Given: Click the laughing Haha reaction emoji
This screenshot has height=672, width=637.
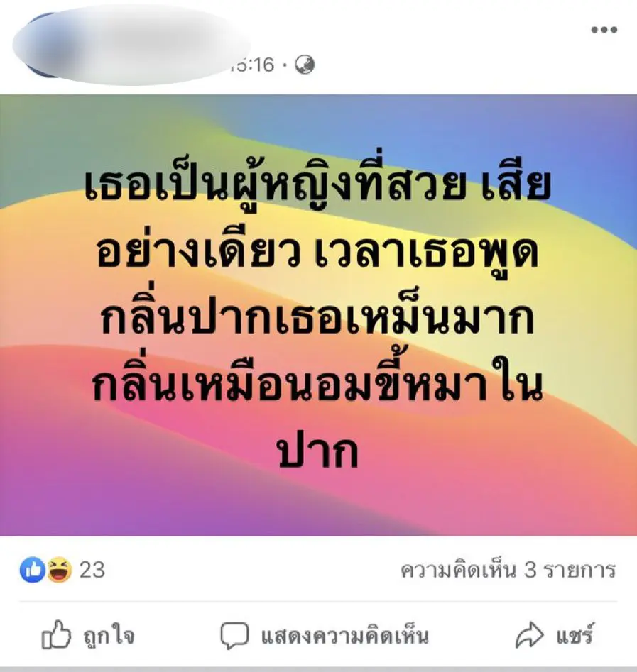Looking at the screenshot, I should point(59,570).
